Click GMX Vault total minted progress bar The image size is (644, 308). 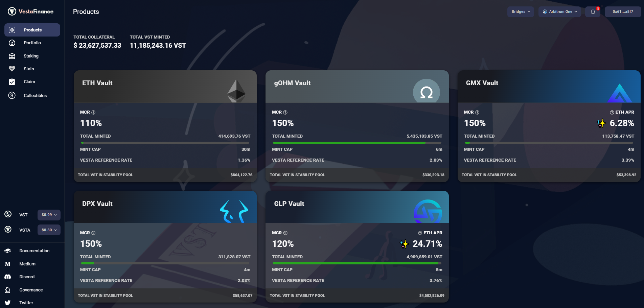[549, 143]
